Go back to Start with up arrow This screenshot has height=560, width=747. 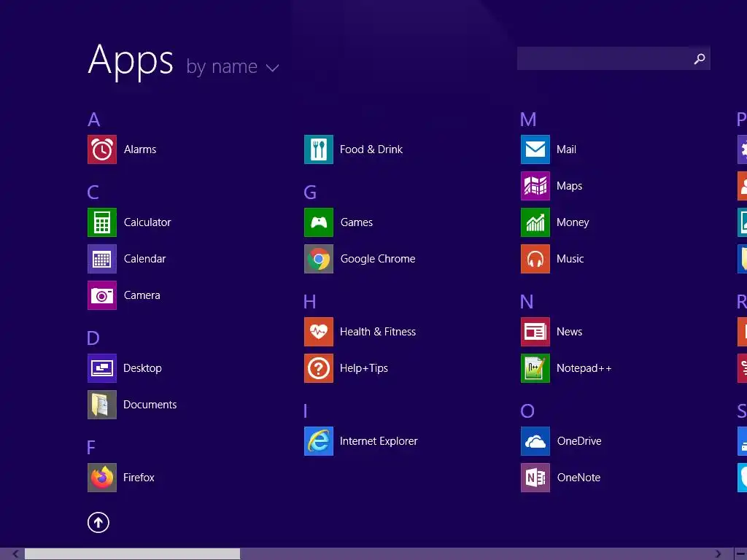98,522
